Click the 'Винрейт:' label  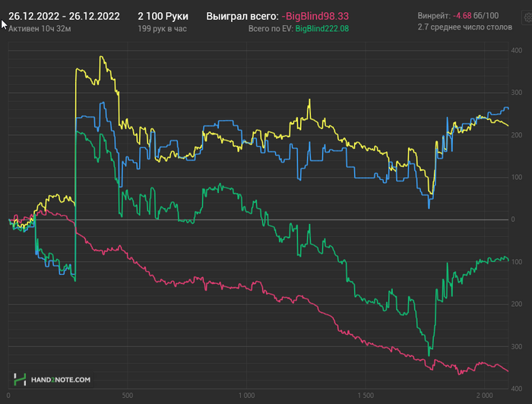point(434,16)
